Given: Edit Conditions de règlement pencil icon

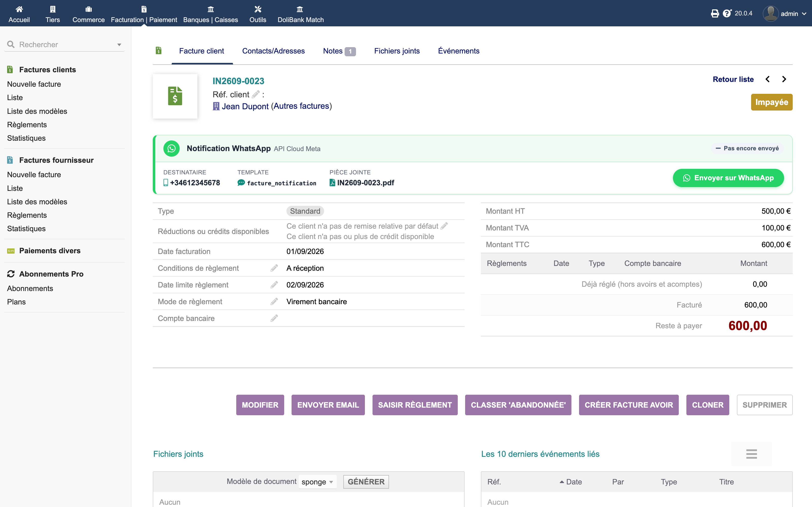Looking at the screenshot, I should click(x=274, y=268).
